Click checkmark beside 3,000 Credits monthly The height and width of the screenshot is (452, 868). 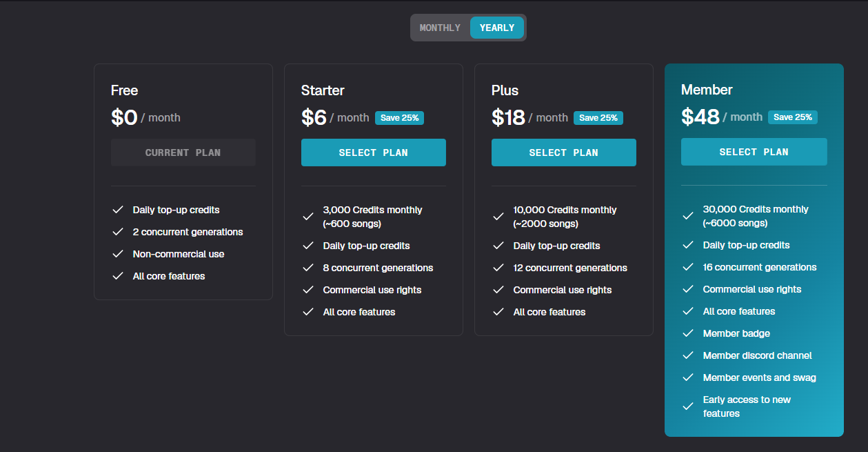[x=308, y=217]
